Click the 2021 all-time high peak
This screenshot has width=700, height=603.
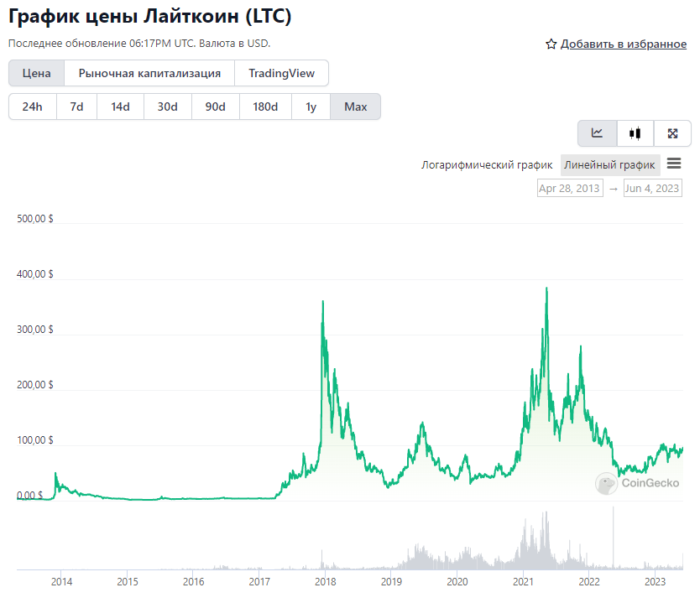[x=546, y=289]
